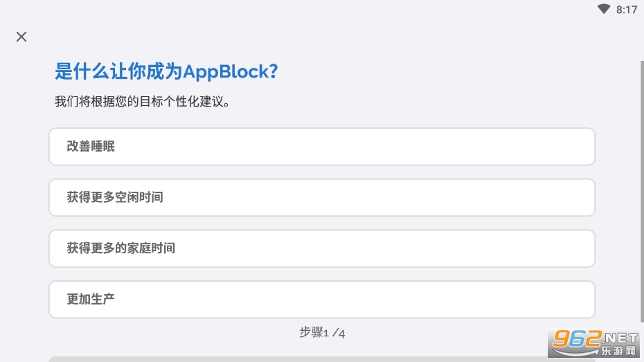
Task: Select the "改善睡眠" goal option
Action: [322, 147]
